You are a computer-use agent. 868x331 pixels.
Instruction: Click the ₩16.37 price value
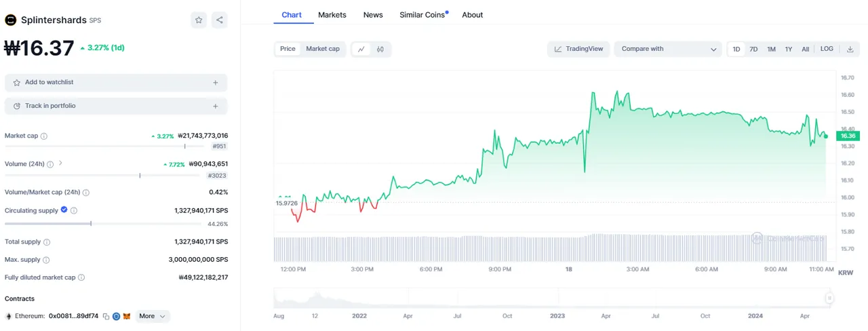point(39,48)
